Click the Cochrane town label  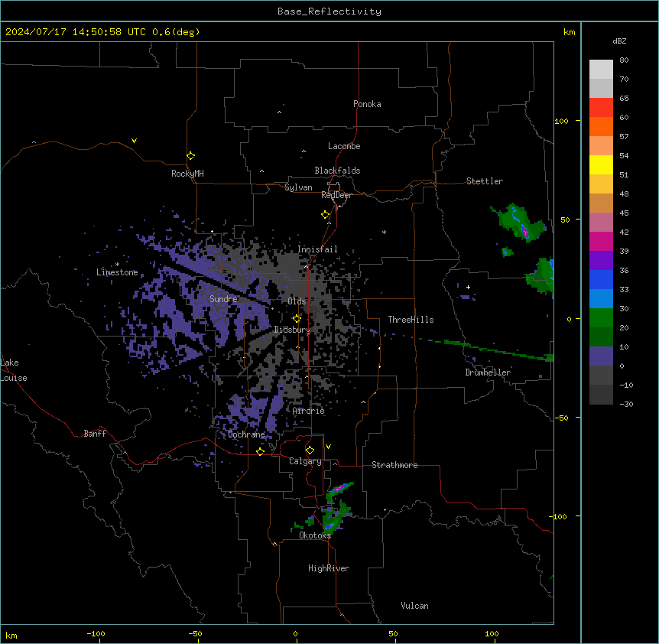coord(246,434)
